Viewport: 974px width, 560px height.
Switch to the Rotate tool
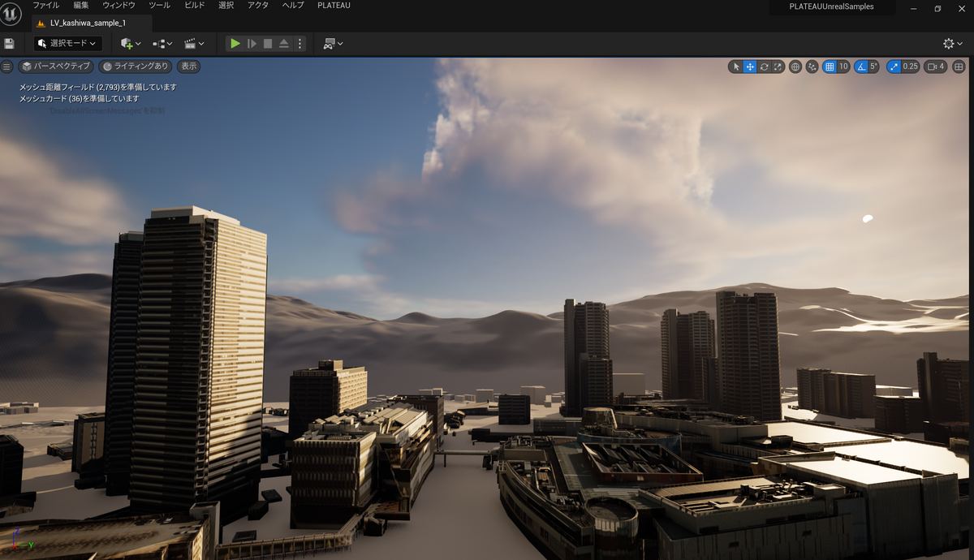point(764,67)
